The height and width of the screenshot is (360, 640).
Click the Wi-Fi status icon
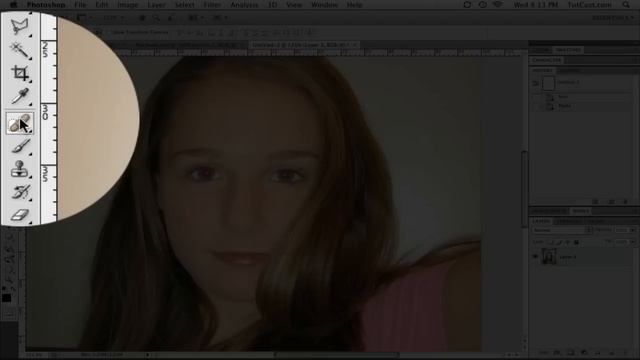[498, 5]
